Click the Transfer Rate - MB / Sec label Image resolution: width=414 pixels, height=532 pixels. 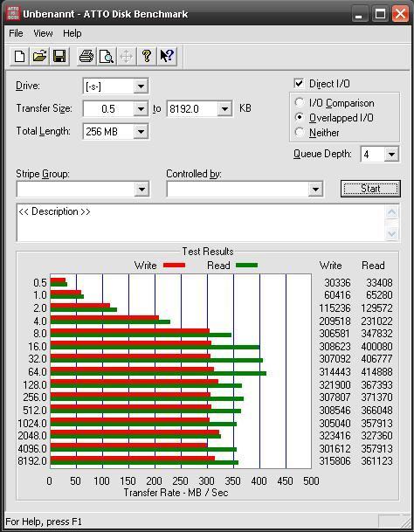176,493
